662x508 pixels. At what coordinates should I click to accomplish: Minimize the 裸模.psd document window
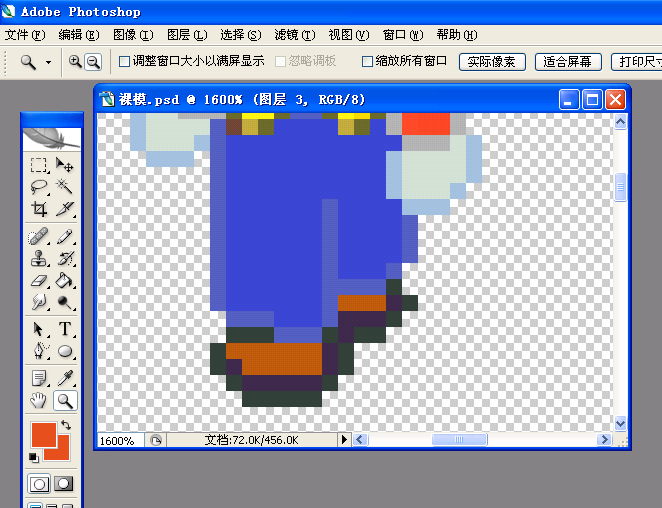569,100
